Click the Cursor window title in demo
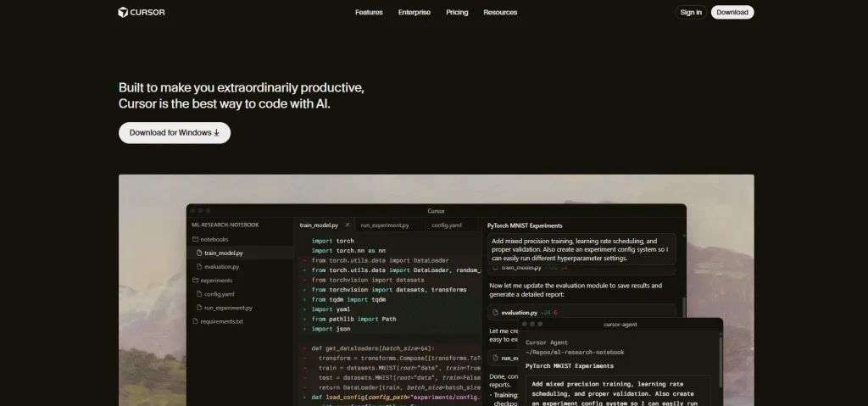The width and height of the screenshot is (868, 406). pyautogui.click(x=436, y=211)
